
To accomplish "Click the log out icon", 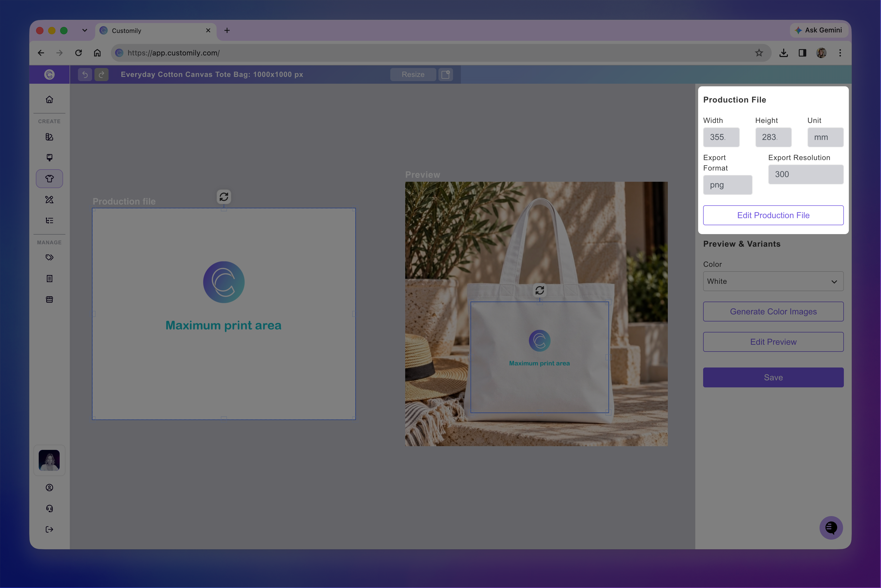I will coord(49,529).
